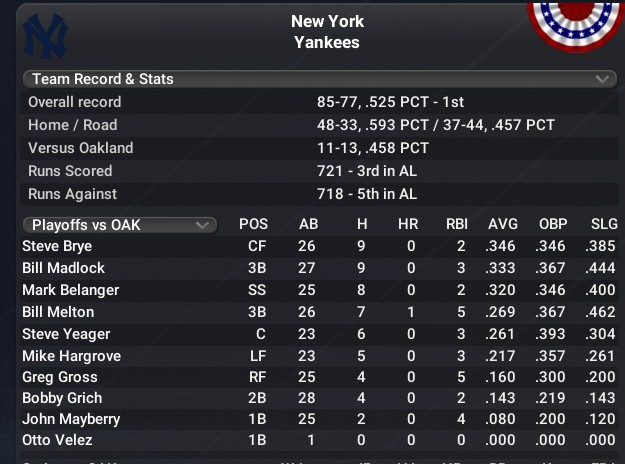The width and height of the screenshot is (625, 464).
Task: Open Bill Madlock's player page
Action: pyautogui.click(x=63, y=268)
